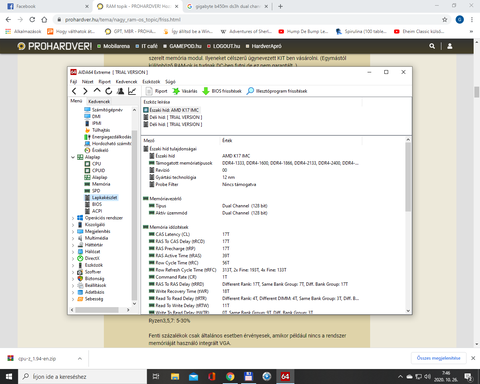Expand the DirectX node
Viewport: 480px width, 384px height.
pyautogui.click(x=73, y=258)
